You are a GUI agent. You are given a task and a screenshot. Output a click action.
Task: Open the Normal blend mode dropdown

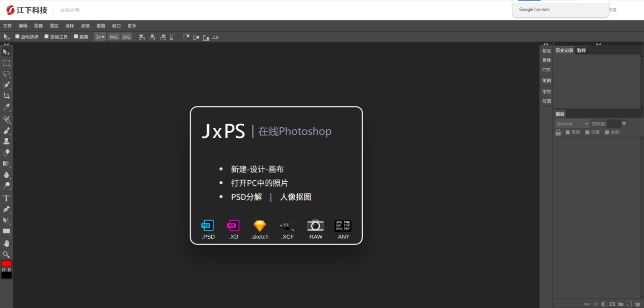[x=572, y=124]
